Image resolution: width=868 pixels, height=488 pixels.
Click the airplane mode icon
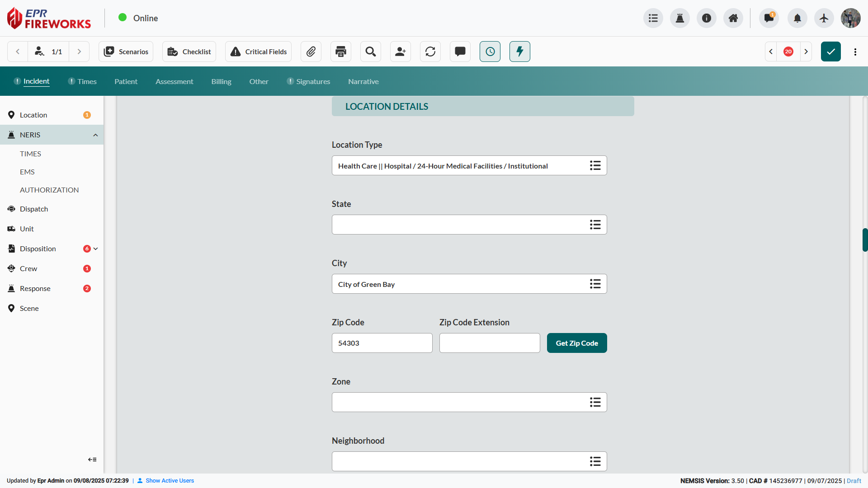coord(824,18)
